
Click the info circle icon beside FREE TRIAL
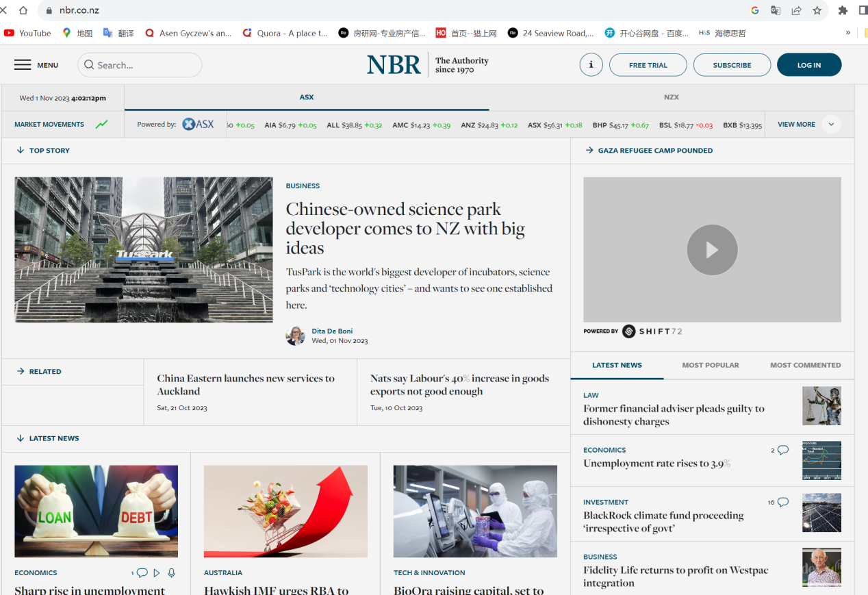tap(591, 65)
